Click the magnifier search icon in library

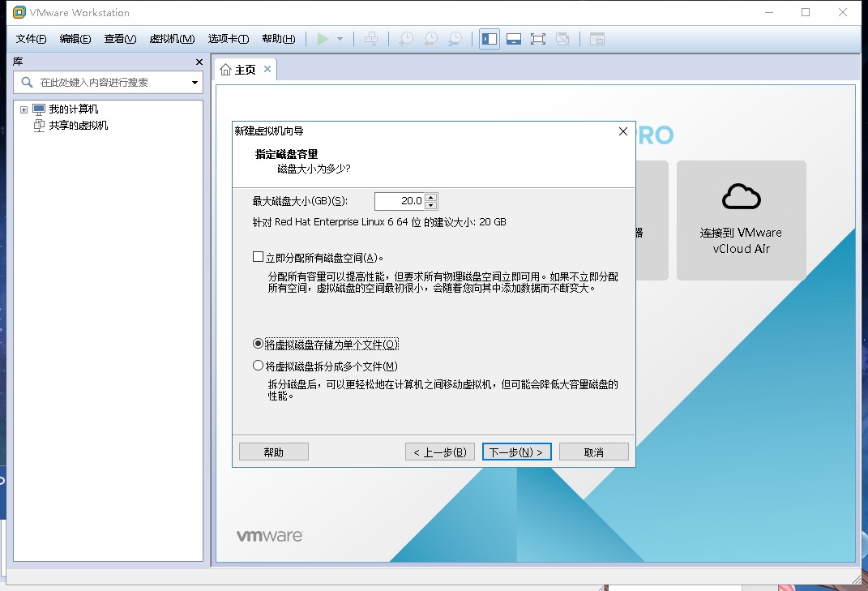(27, 83)
